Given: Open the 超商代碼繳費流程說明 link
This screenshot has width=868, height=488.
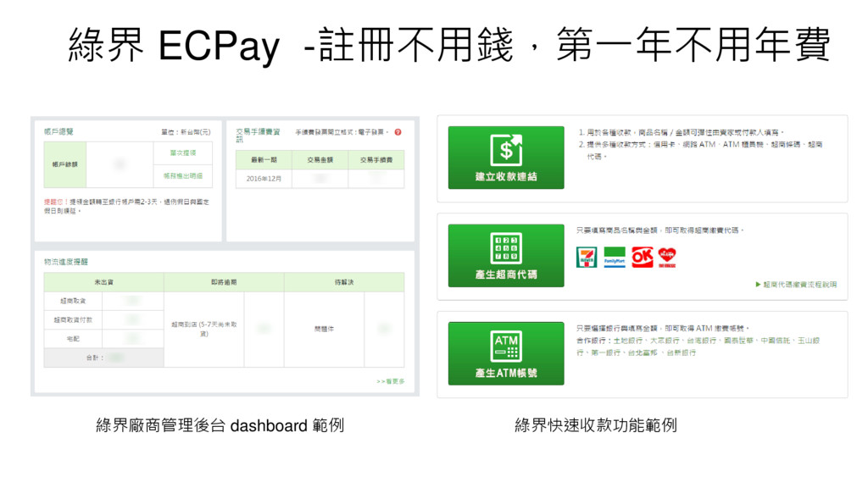Looking at the screenshot, I should pos(796,285).
